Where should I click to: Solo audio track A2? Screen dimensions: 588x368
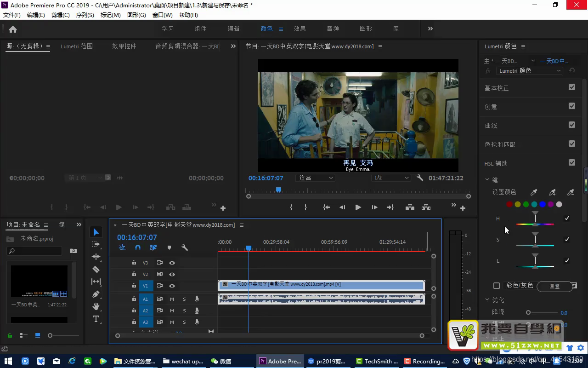point(184,310)
